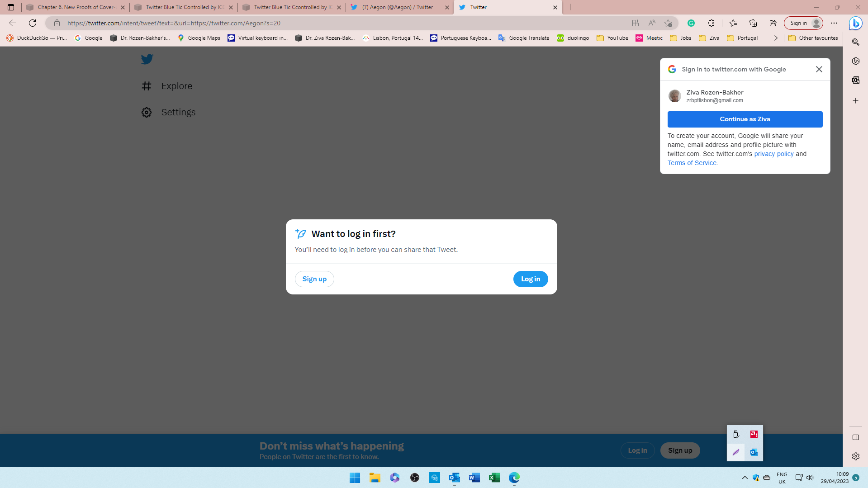Image resolution: width=868 pixels, height=488 pixels.
Task: Start Read aloud from the address bar
Action: [x=652, y=23]
